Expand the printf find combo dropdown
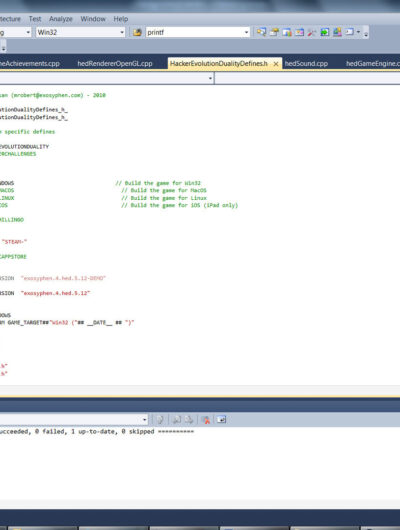Image resolution: width=400 pixels, height=530 pixels. [246, 32]
